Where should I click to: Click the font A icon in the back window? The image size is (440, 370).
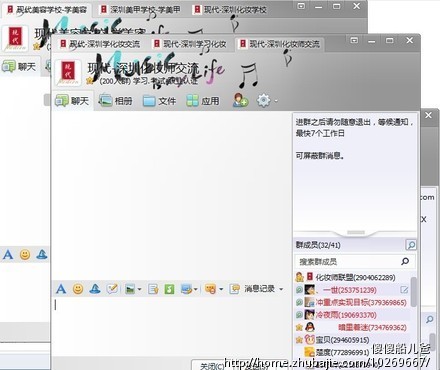point(8,255)
